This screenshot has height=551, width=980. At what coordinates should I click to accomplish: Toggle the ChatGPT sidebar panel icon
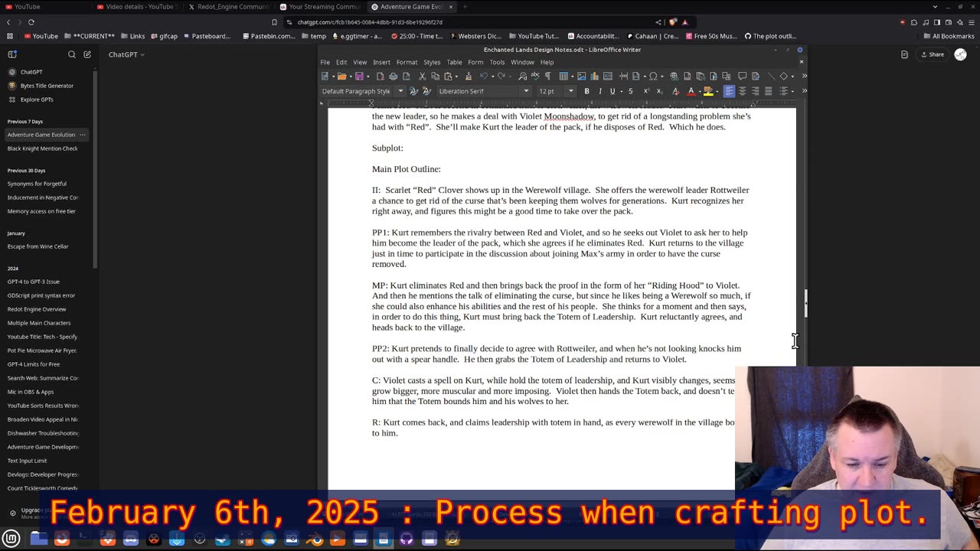click(12, 54)
